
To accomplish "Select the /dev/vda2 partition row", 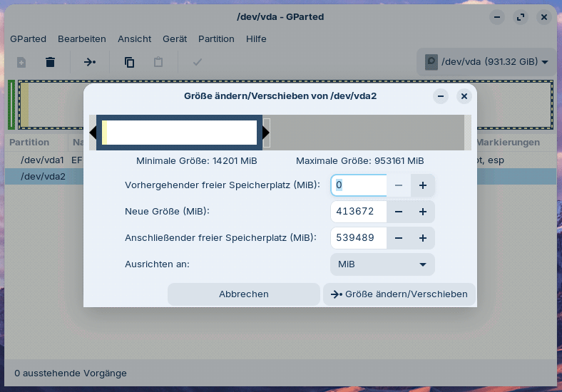I will coord(280,177).
